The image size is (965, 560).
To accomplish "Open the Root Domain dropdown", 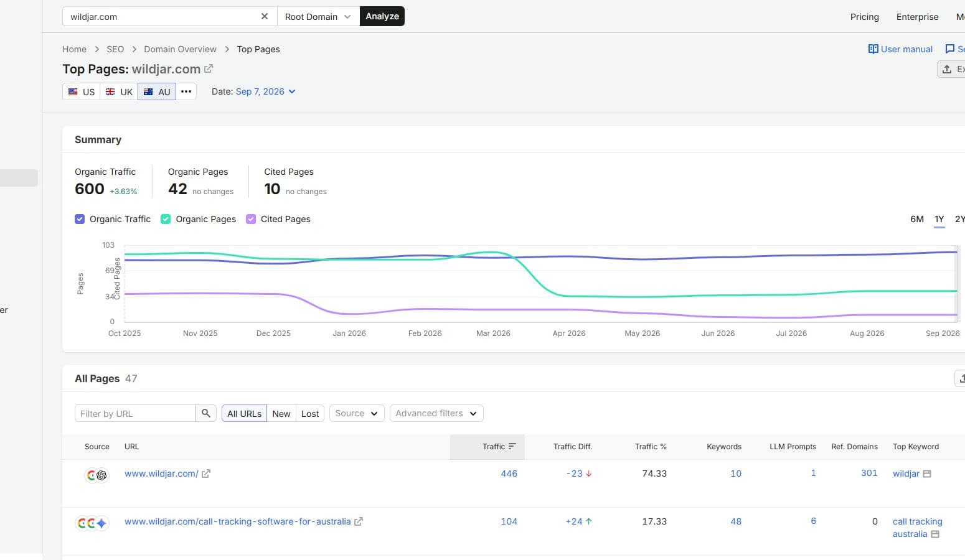I will (318, 16).
